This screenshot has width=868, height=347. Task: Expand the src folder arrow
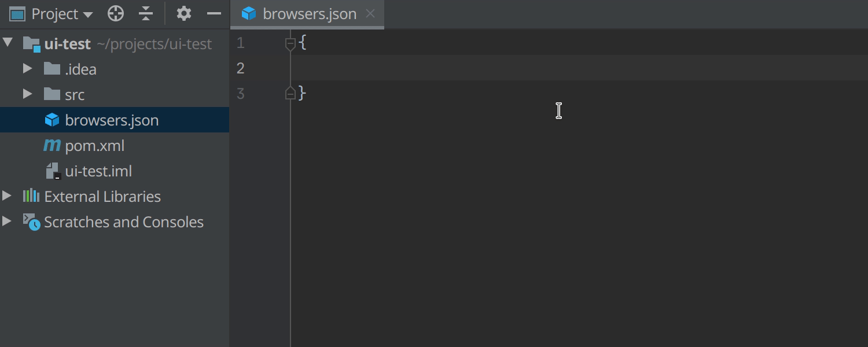pos(27,94)
